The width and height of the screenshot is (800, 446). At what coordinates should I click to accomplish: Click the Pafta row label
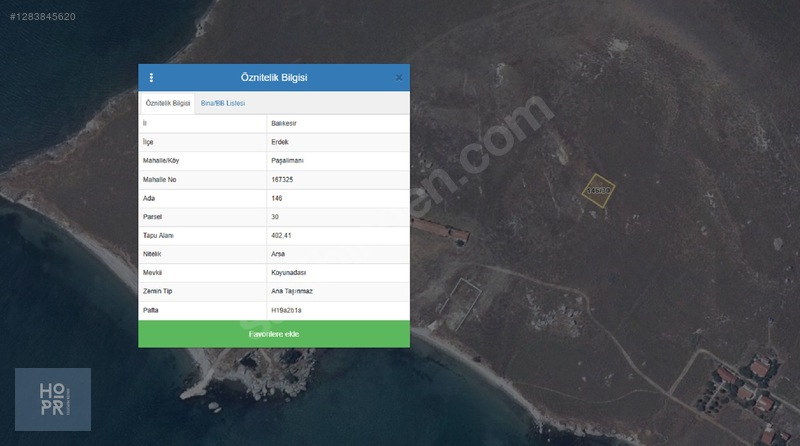pos(151,310)
